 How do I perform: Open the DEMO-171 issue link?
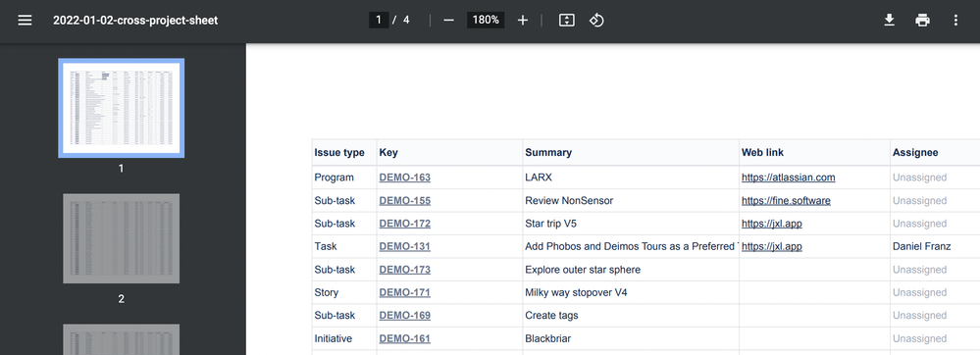point(404,292)
